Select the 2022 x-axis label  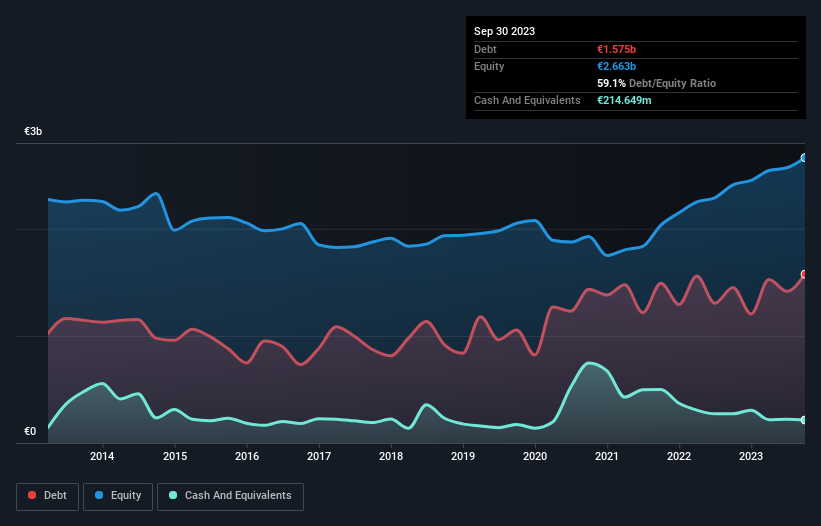tap(679, 456)
